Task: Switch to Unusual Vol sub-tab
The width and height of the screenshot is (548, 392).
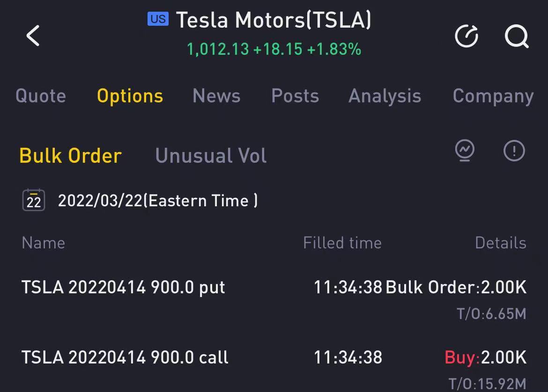Action: (x=211, y=156)
